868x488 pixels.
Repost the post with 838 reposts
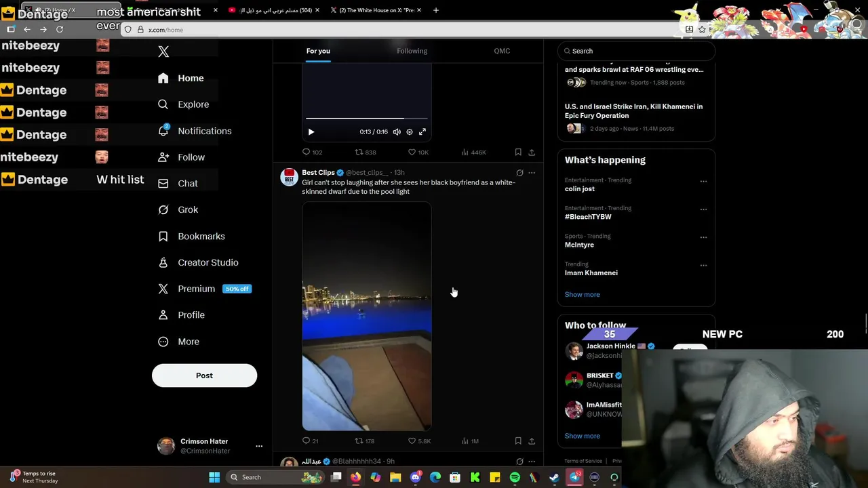[366, 152]
